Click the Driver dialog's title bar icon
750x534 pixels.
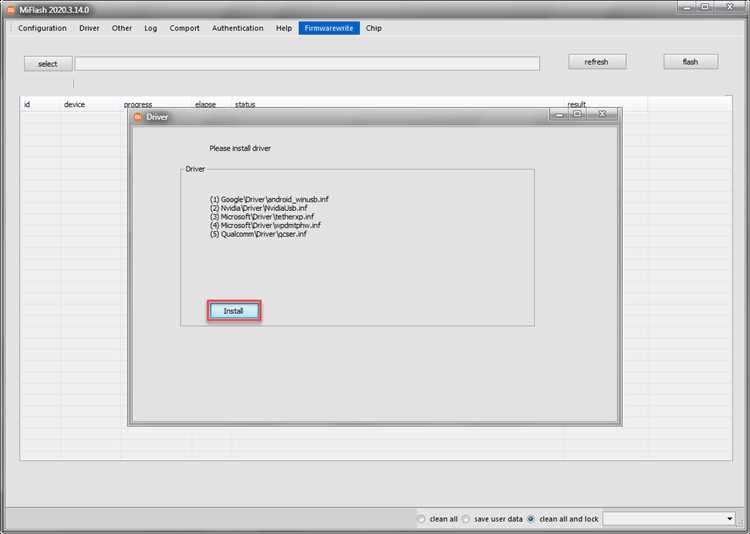[x=137, y=116]
